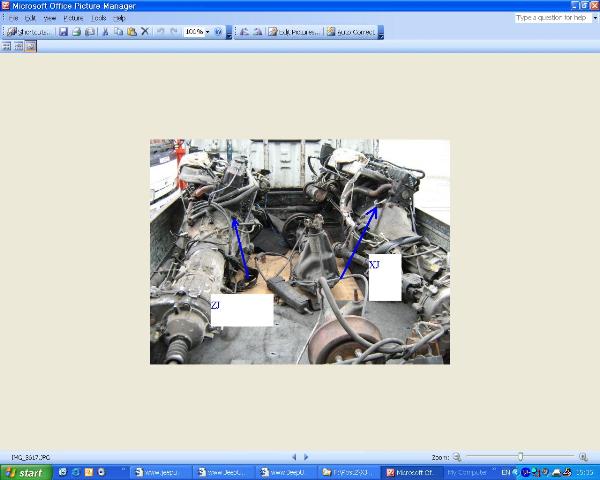This screenshot has height=480, width=600.
Task: Switch to Single Picture view
Action: click(x=31, y=47)
